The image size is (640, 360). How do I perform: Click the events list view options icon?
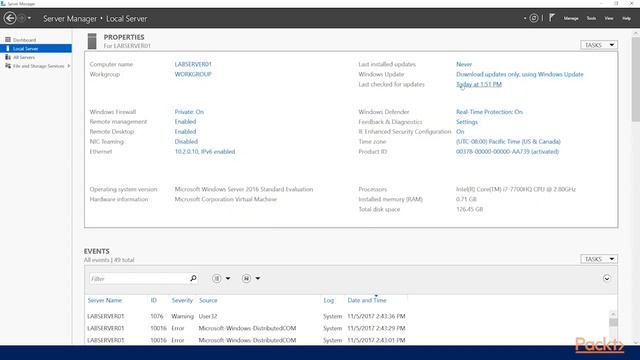(217, 278)
